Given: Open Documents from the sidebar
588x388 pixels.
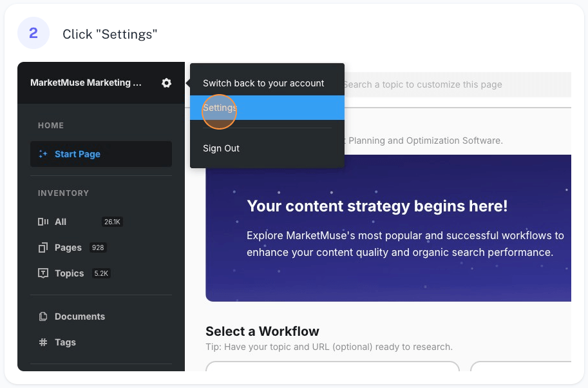Looking at the screenshot, I should coord(80,316).
